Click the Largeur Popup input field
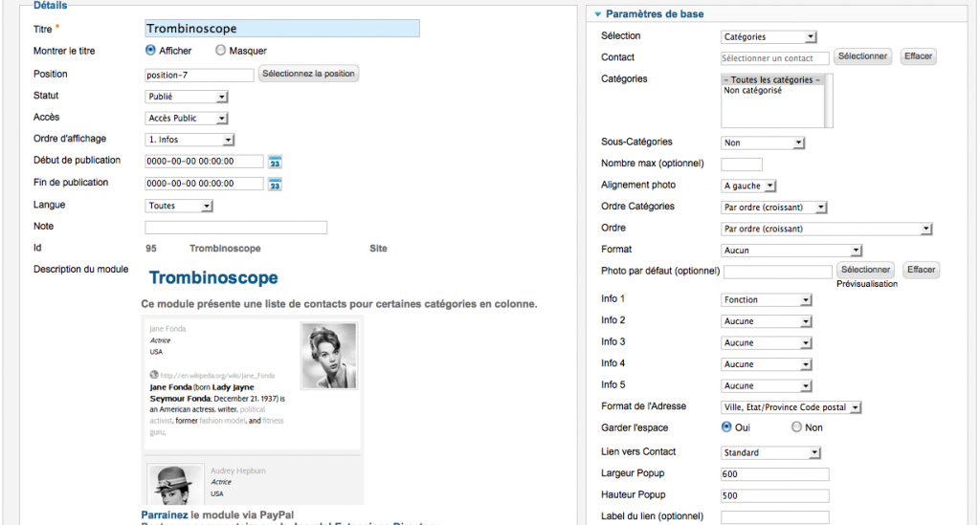The height and width of the screenshot is (525, 980). coord(774,474)
